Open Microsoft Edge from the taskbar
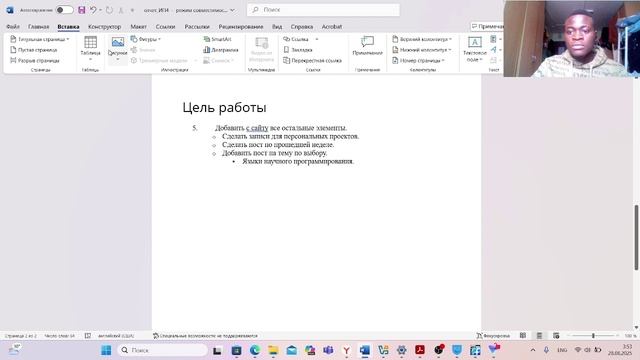 (255, 350)
